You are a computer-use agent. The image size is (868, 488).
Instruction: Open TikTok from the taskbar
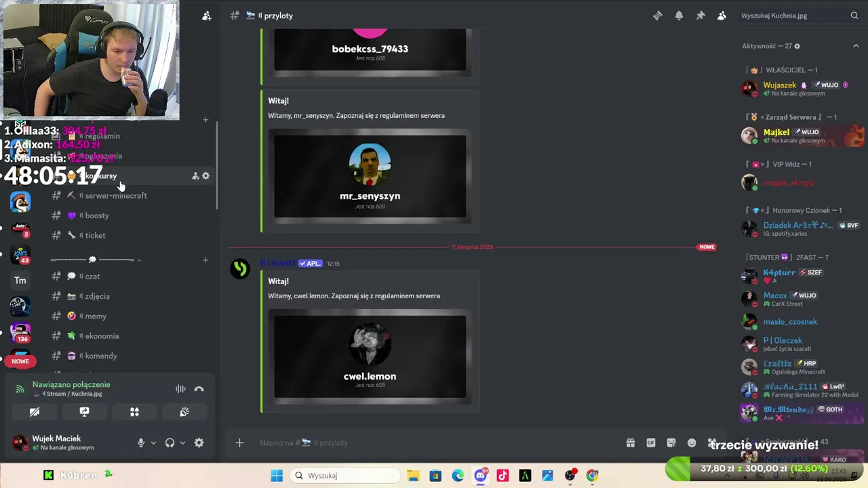502,476
